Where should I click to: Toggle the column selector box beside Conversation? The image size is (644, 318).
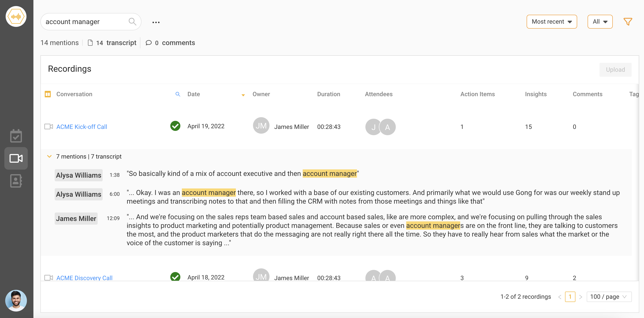(x=48, y=94)
